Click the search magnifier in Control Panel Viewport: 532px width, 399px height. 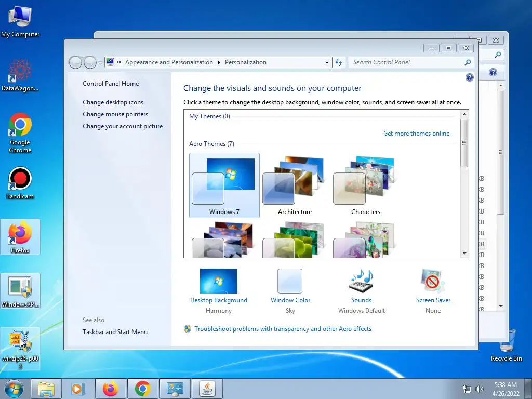pyautogui.click(x=468, y=62)
